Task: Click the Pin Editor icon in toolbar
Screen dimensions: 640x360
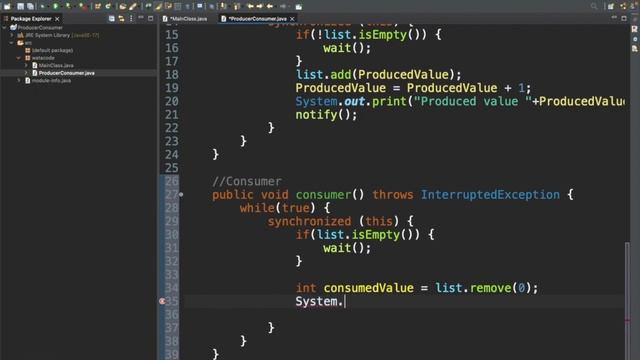Action: 298,6
